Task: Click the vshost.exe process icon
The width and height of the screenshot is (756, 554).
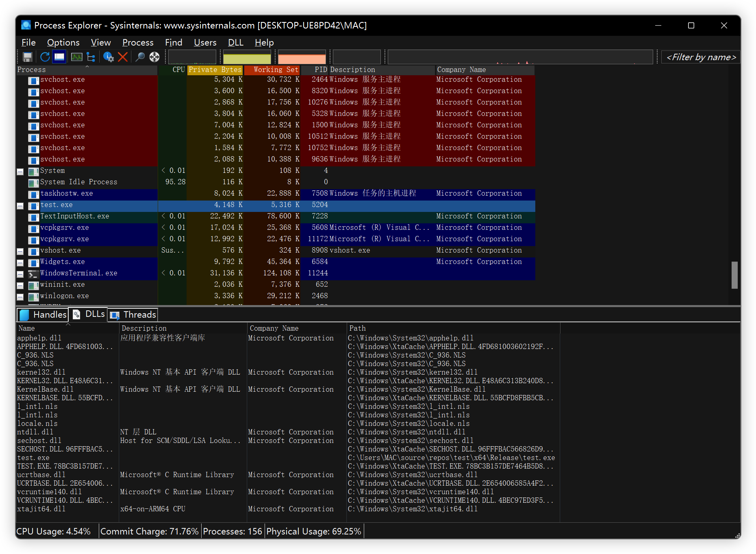Action: pyautogui.click(x=33, y=251)
